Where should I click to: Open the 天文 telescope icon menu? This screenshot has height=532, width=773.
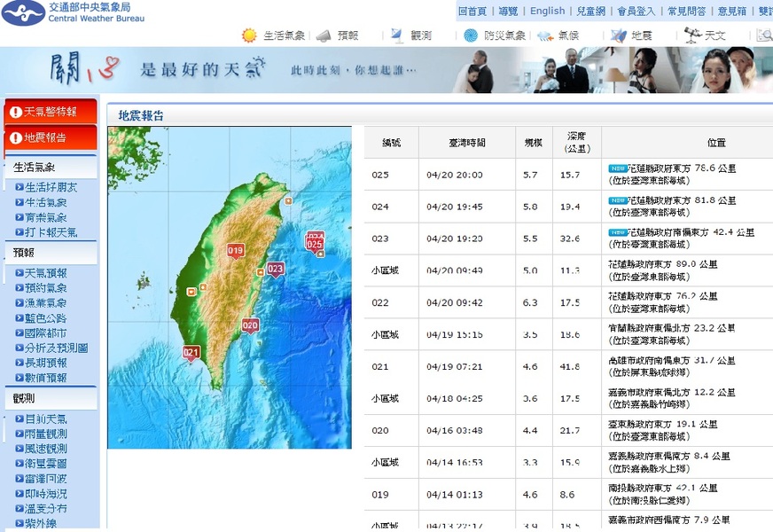[x=692, y=35]
